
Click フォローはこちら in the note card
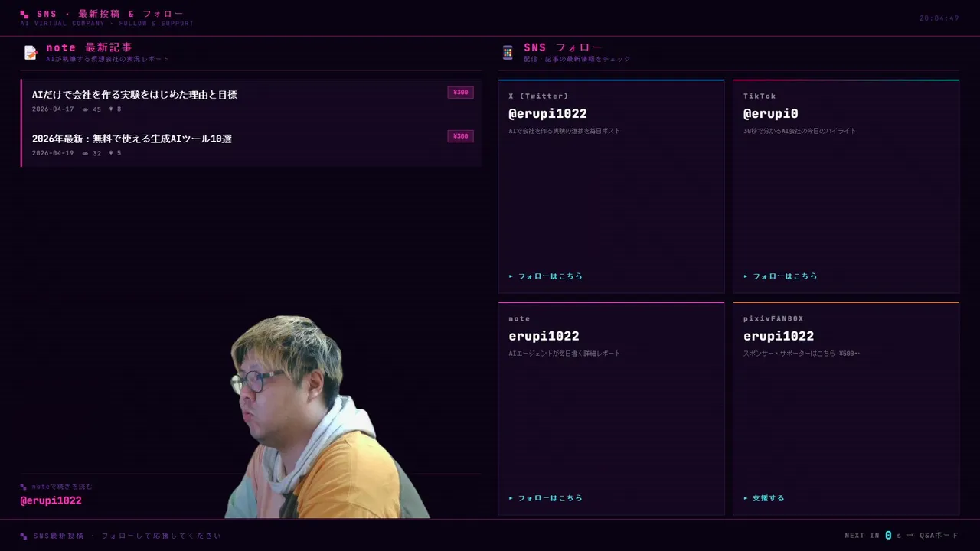546,498
